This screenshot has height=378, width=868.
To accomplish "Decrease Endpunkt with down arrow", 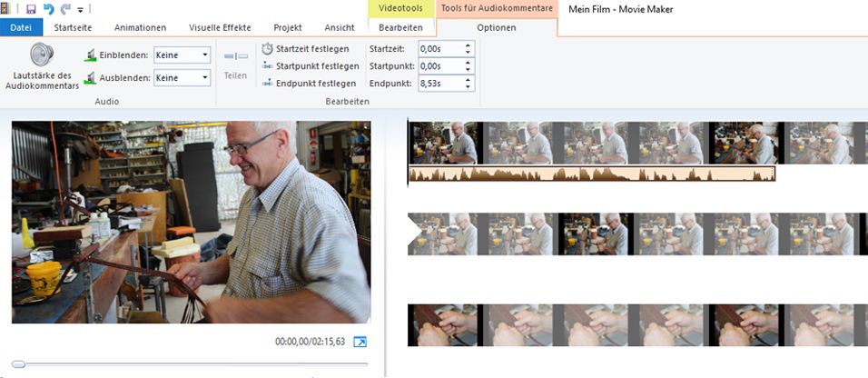I will click(x=468, y=87).
